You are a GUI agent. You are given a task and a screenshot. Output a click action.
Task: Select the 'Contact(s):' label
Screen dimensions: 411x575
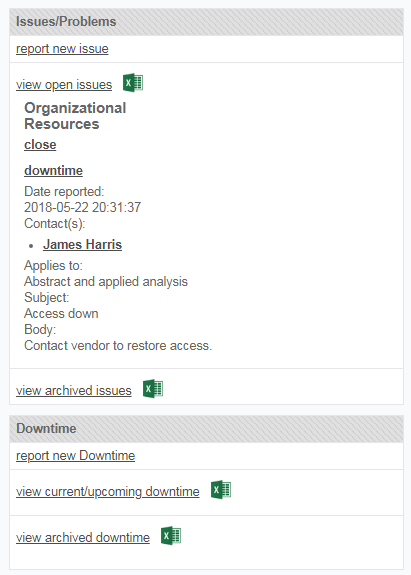[x=55, y=224]
